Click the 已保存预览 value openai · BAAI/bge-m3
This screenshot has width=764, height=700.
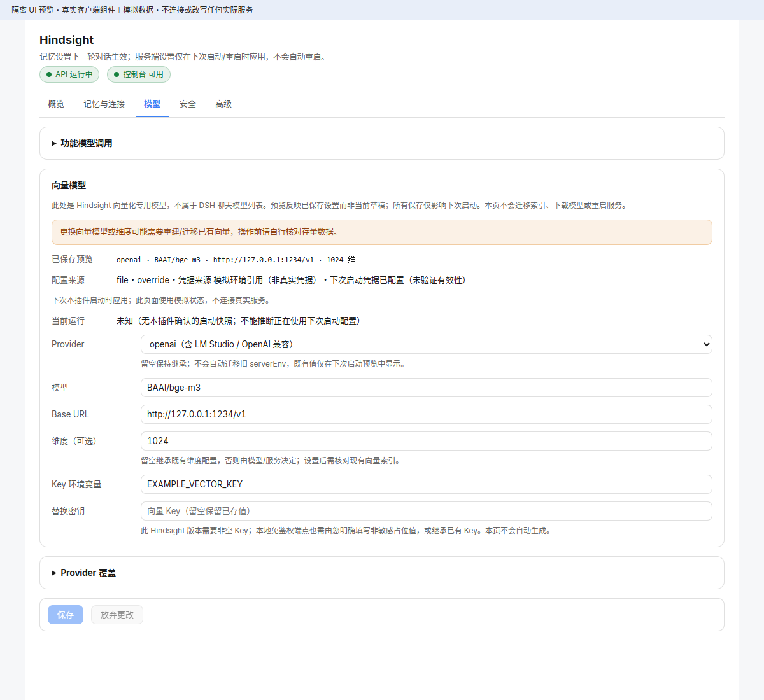(x=236, y=260)
